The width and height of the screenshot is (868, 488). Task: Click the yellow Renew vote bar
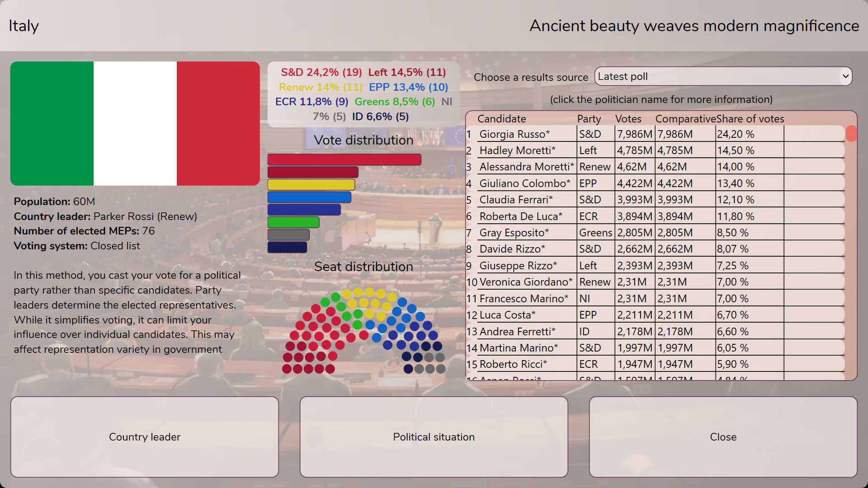click(x=311, y=185)
